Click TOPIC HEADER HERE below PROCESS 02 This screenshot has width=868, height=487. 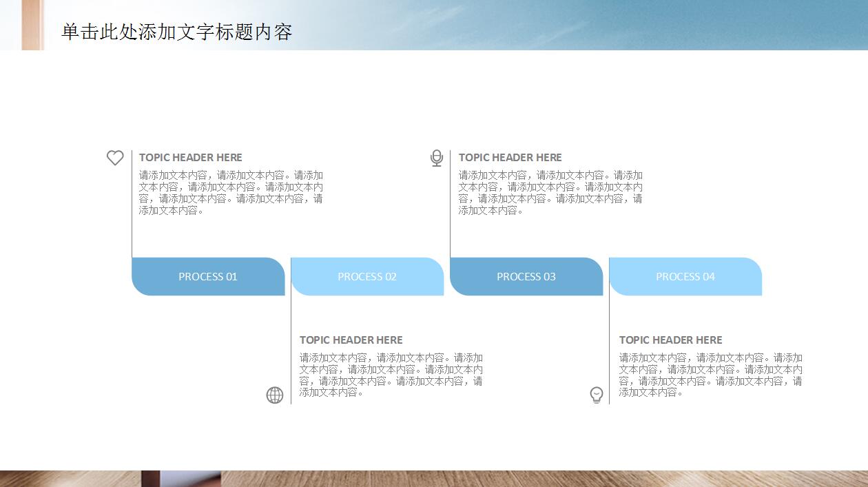[351, 340]
